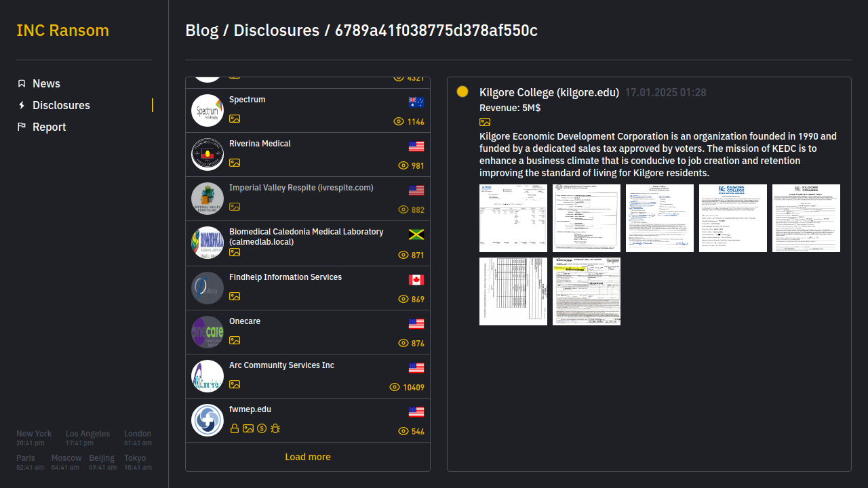Click the Onecare logo avatar
This screenshot has height=488, width=868.
coord(208,332)
